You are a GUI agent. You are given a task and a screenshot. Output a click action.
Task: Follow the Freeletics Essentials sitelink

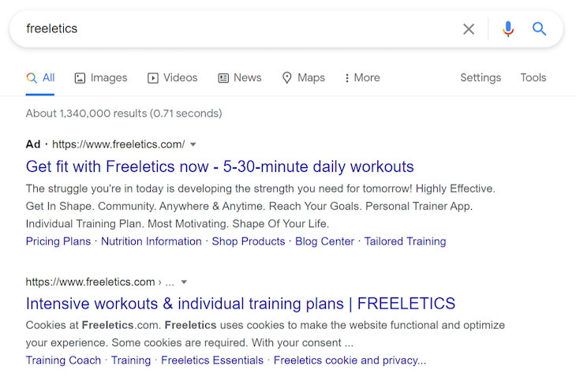212,360
